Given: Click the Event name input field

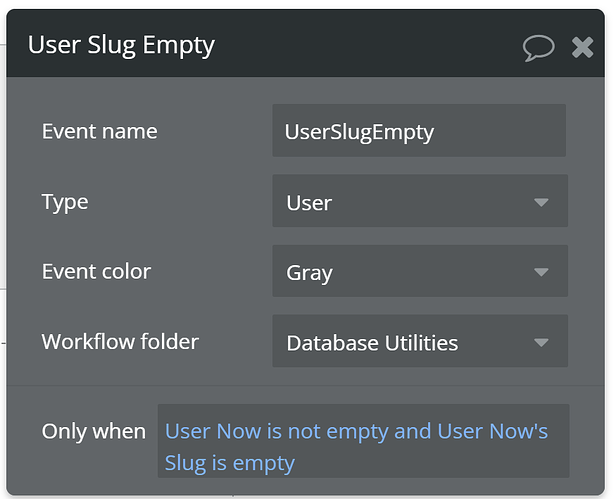Looking at the screenshot, I should tap(418, 131).
